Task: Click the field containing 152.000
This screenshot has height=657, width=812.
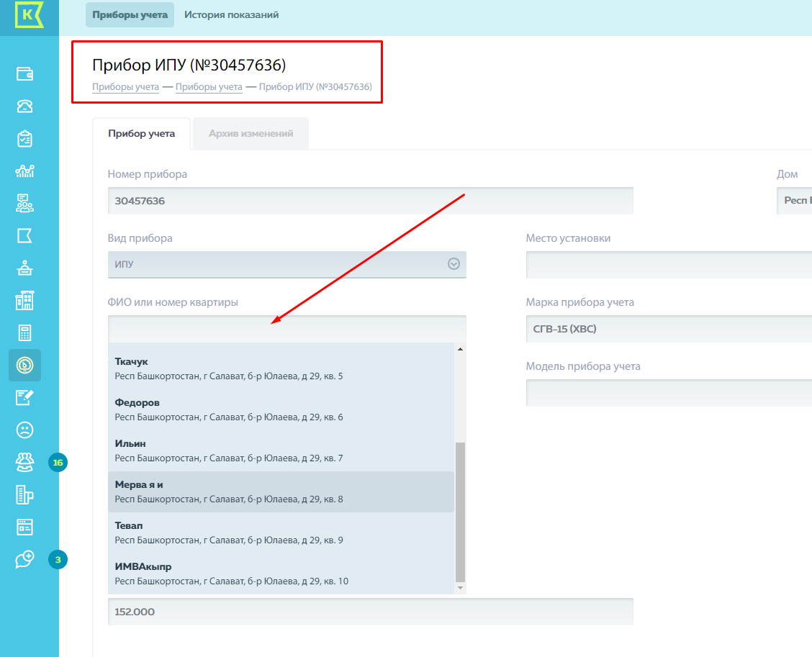Action: (x=370, y=612)
